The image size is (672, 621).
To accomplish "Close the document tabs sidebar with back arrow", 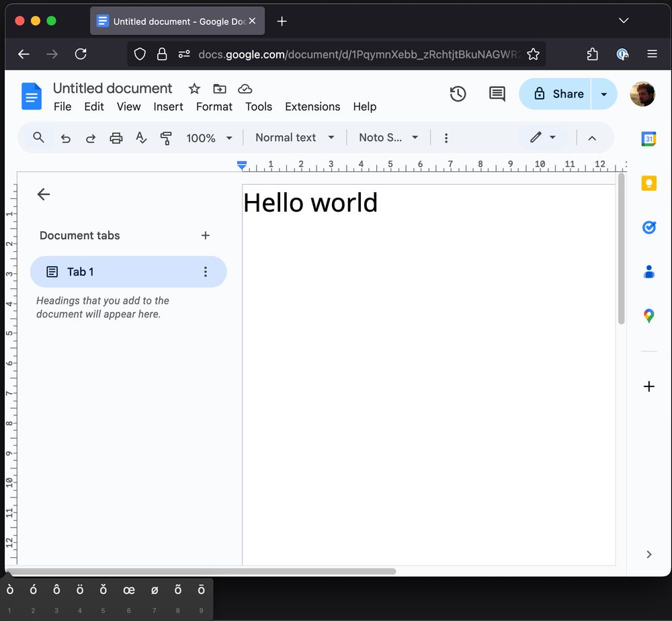I will 43,194.
